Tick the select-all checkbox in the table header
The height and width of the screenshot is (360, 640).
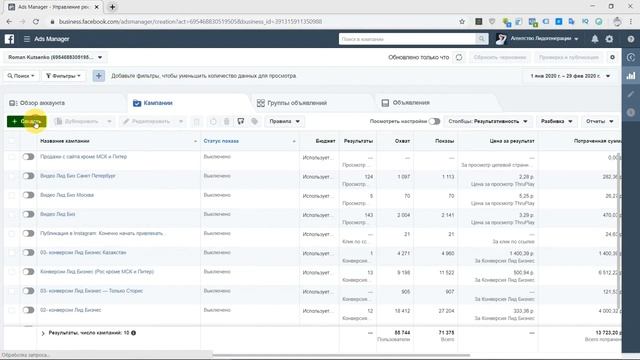[x=12, y=141]
